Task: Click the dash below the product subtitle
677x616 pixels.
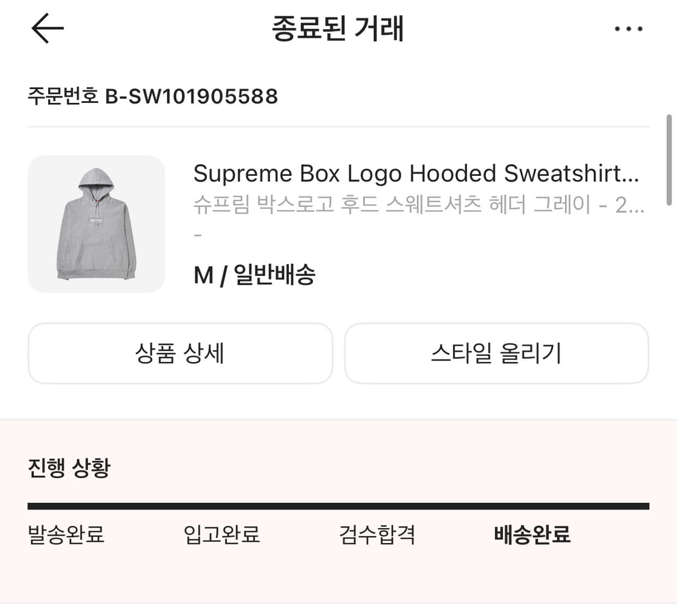Action: click(x=196, y=235)
